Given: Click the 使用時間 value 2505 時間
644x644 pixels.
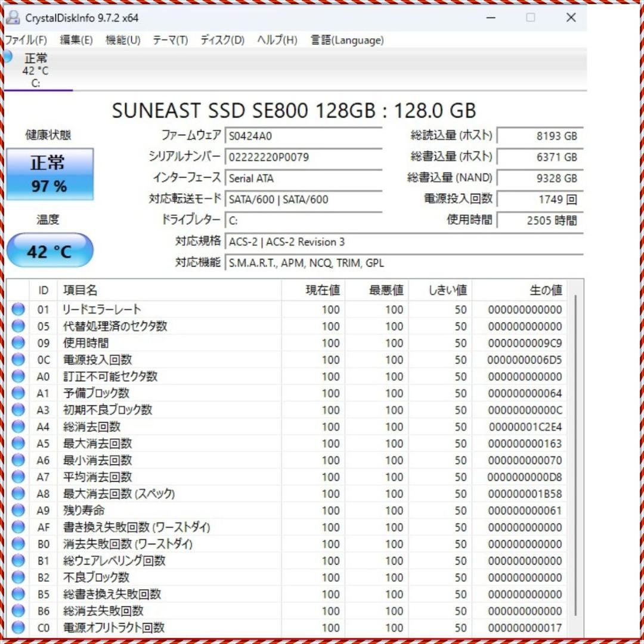Looking at the screenshot, I should click(x=540, y=221).
